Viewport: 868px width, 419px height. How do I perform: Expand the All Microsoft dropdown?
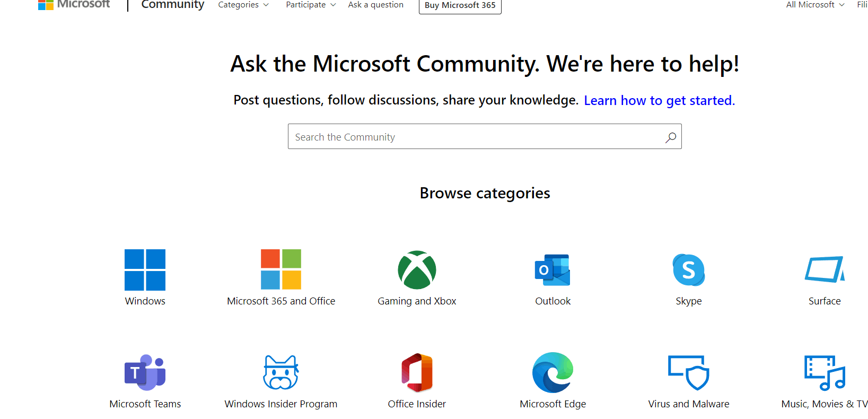pos(815,5)
